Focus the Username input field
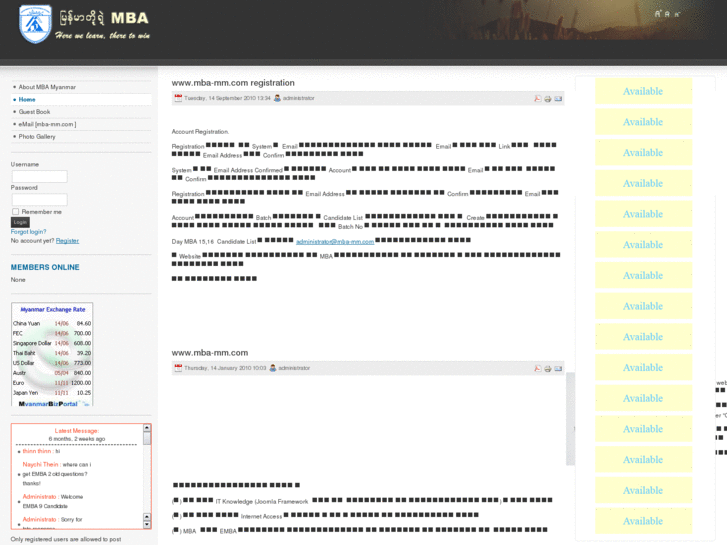The width and height of the screenshot is (727, 545). 39,176
